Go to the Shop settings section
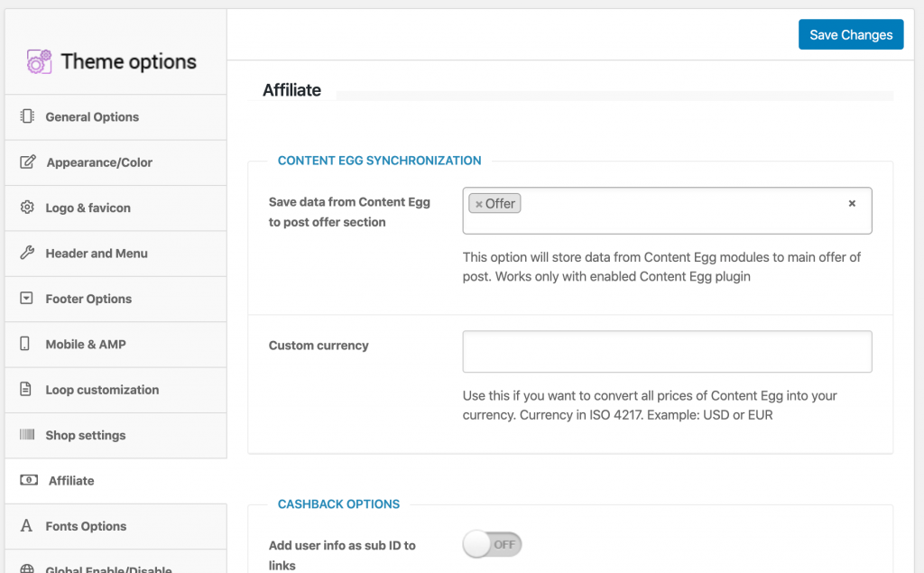The image size is (924, 573). point(86,435)
